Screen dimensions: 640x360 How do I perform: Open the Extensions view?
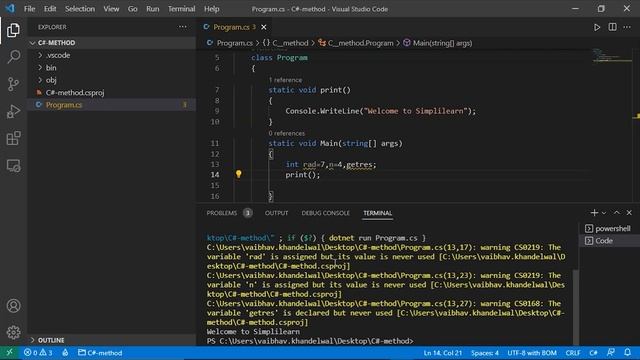13,138
